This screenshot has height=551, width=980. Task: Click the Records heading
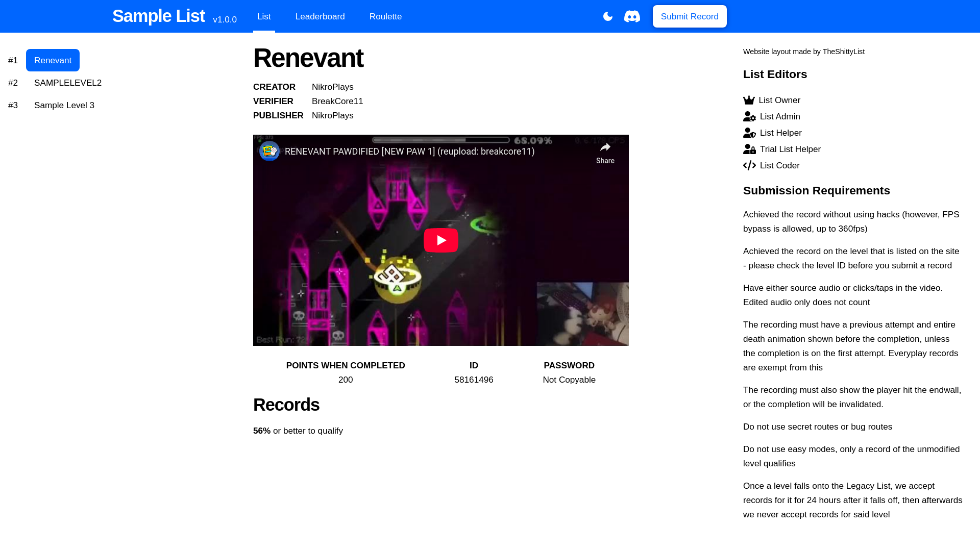point(286,405)
